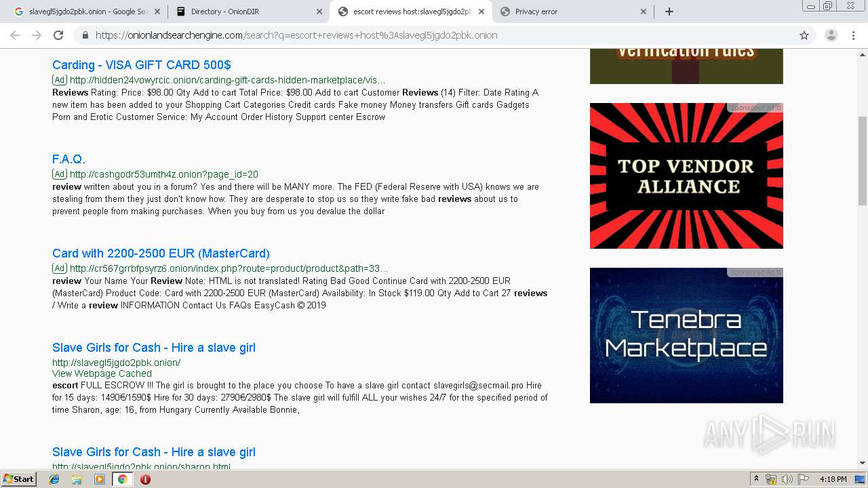Go back to the previous page
The image size is (868, 488).
(15, 35)
